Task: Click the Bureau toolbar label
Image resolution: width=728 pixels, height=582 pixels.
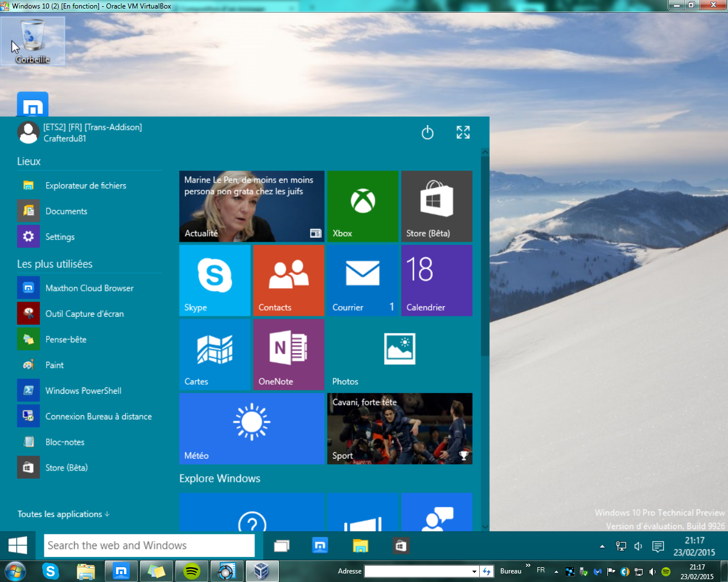Action: pos(511,571)
